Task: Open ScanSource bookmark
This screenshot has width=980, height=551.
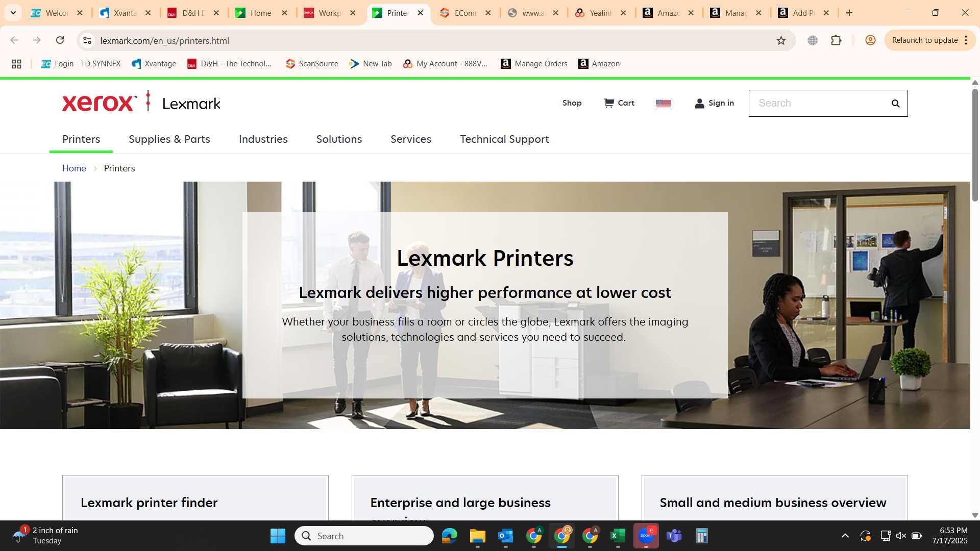Action: click(312, 64)
